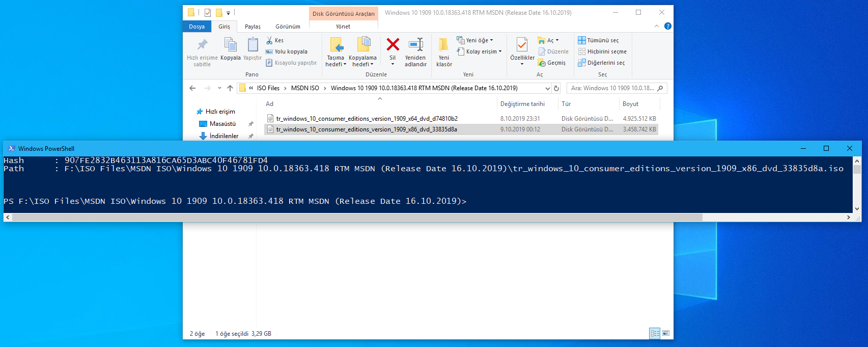The height and width of the screenshot is (347, 868).
Task: Open the Yönet tab
Action: point(343,26)
